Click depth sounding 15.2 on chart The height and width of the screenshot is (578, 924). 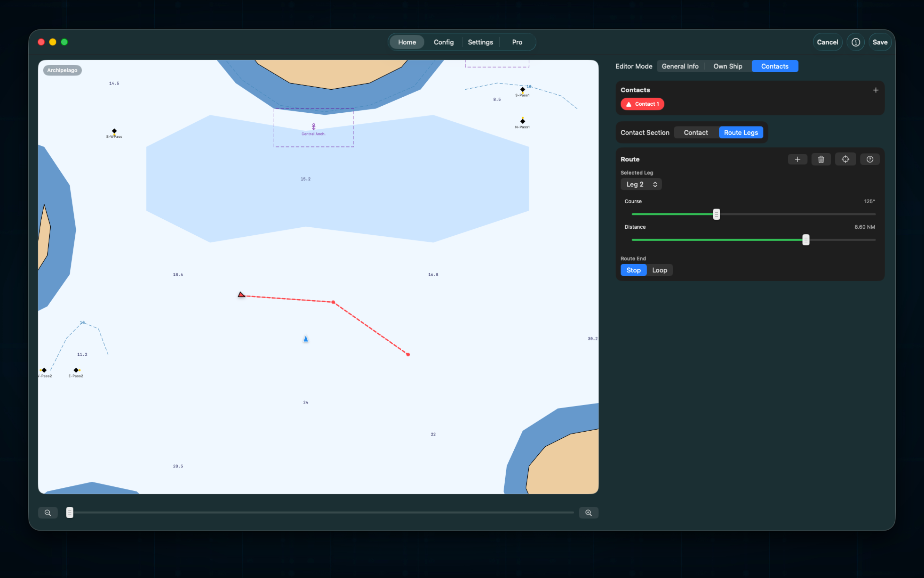coord(305,179)
